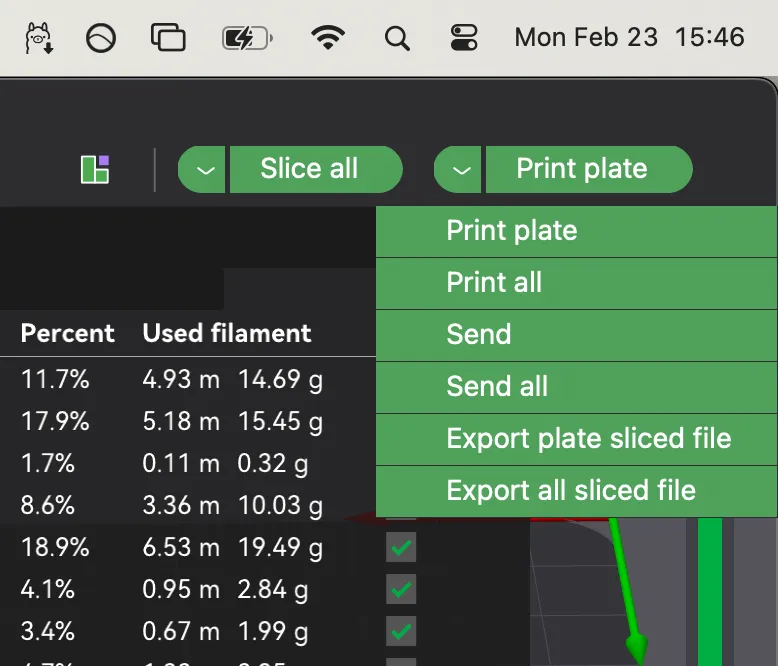Click the 14.69 g filament weight
Screen dimensions: 778x666
click(280, 380)
